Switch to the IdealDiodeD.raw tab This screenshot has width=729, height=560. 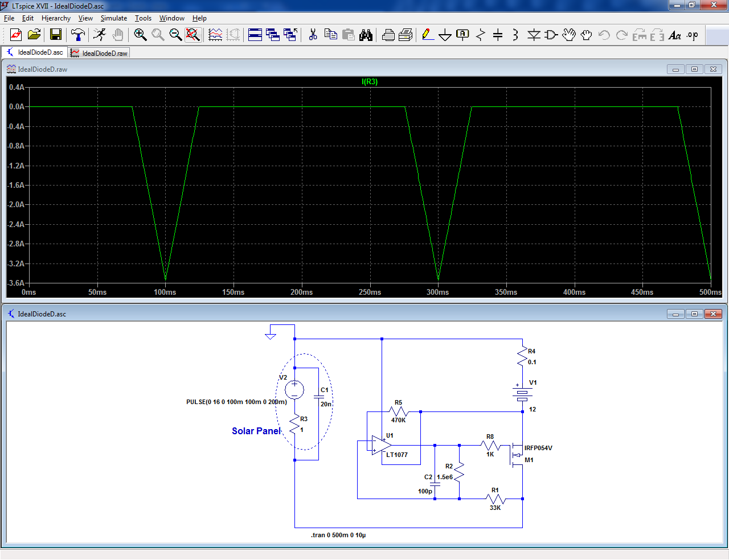[99, 53]
